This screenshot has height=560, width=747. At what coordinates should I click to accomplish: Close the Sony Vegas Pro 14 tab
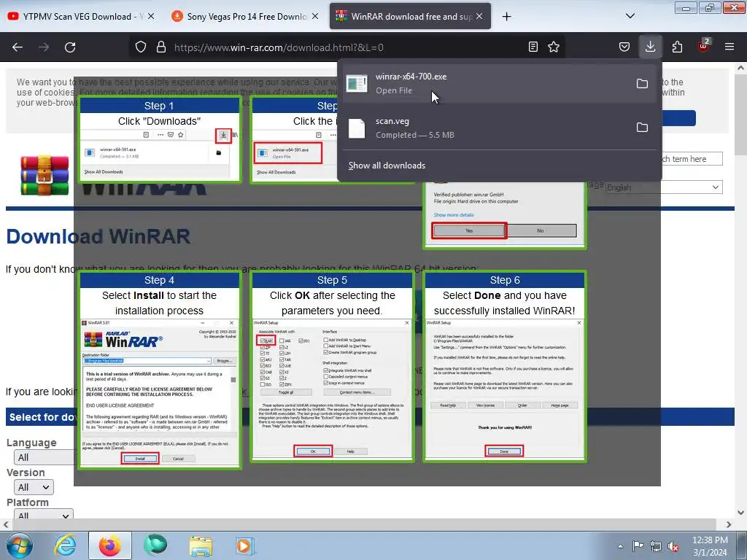315,16
